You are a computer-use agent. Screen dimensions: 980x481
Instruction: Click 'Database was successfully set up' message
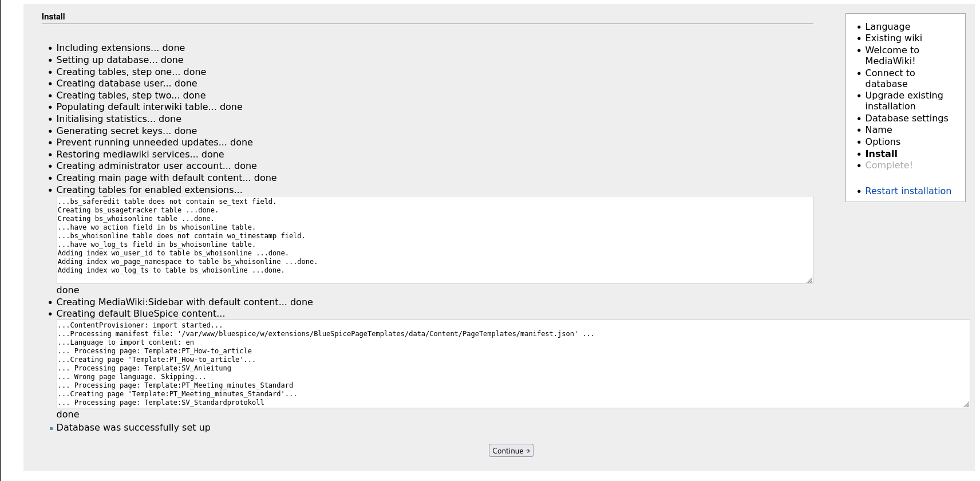click(x=133, y=428)
